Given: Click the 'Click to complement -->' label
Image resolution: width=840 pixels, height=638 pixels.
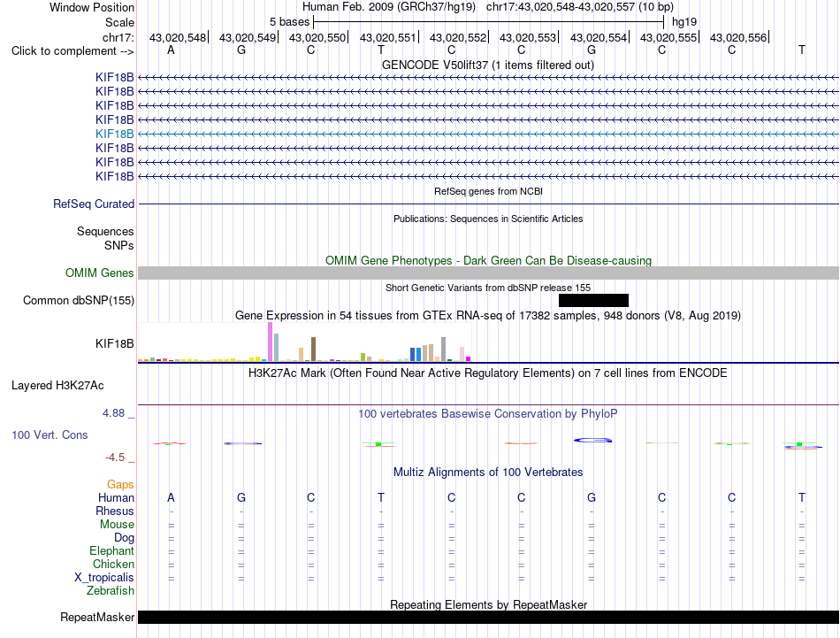Looking at the screenshot, I should (x=73, y=51).
